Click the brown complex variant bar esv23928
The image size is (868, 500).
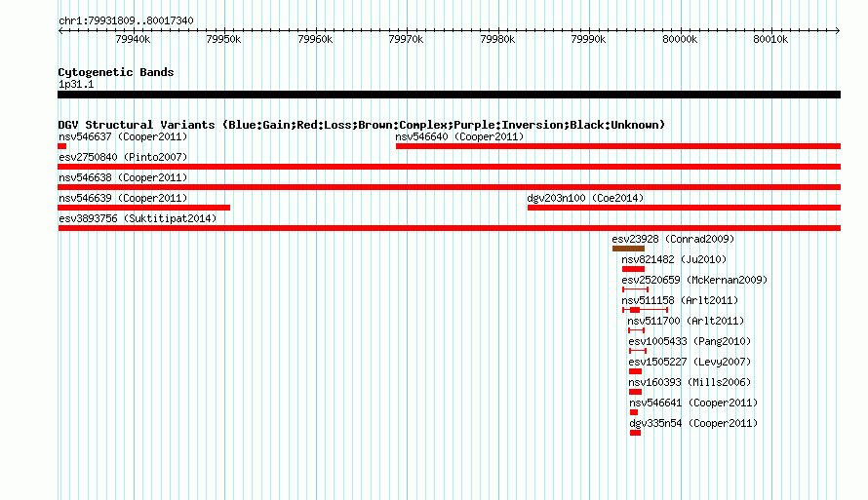tap(628, 249)
